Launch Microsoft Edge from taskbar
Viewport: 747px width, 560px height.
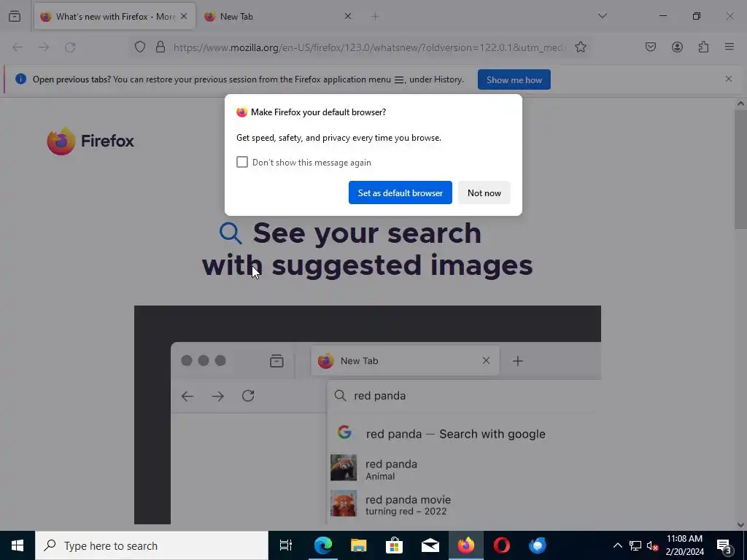pos(322,545)
